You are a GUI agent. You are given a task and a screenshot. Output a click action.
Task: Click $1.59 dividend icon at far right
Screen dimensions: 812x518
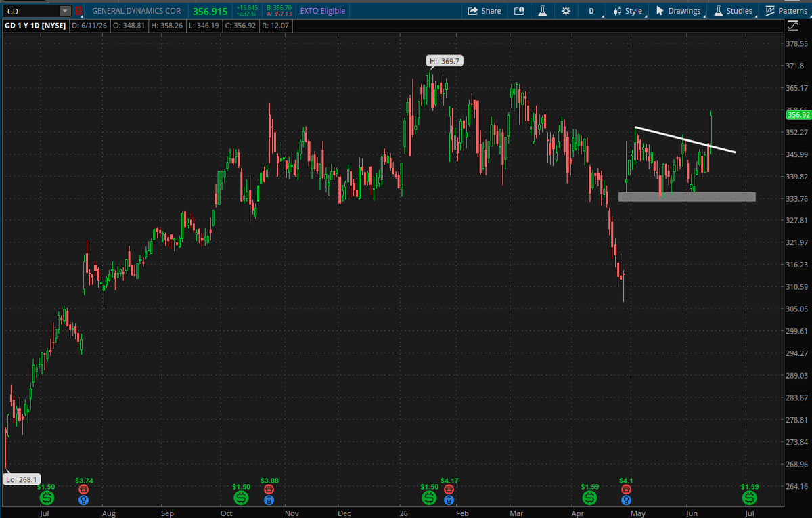(749, 498)
